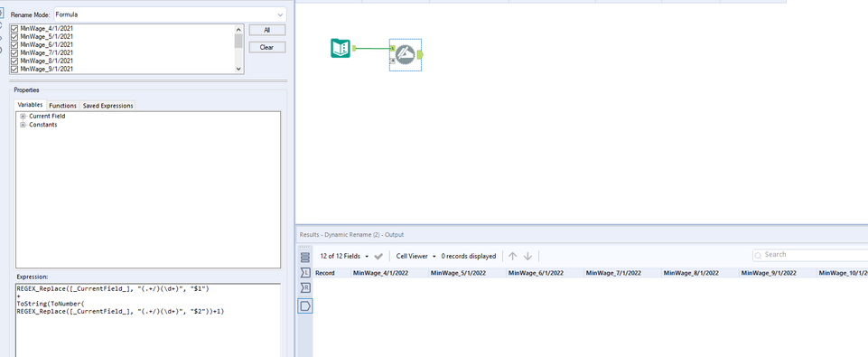Click the Dynamic Rename tool's output anchor
868x357 pixels.
[420, 54]
